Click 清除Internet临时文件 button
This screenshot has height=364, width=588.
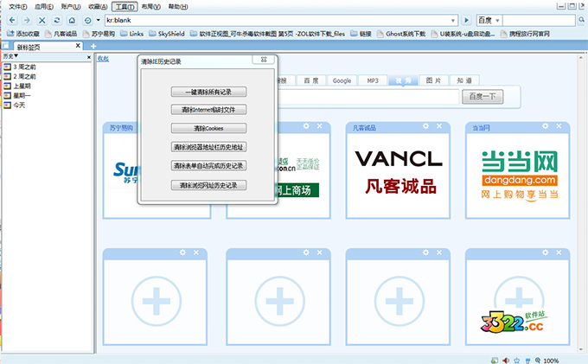click(208, 110)
